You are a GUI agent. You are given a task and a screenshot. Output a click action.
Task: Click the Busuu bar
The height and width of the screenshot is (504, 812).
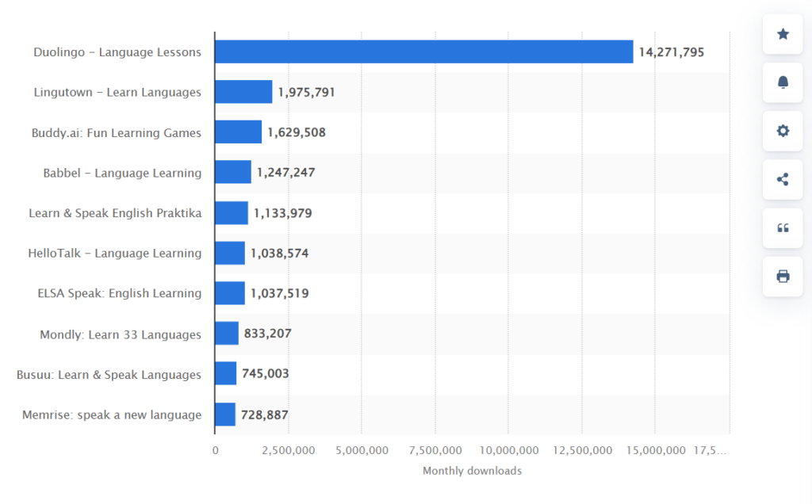point(225,374)
